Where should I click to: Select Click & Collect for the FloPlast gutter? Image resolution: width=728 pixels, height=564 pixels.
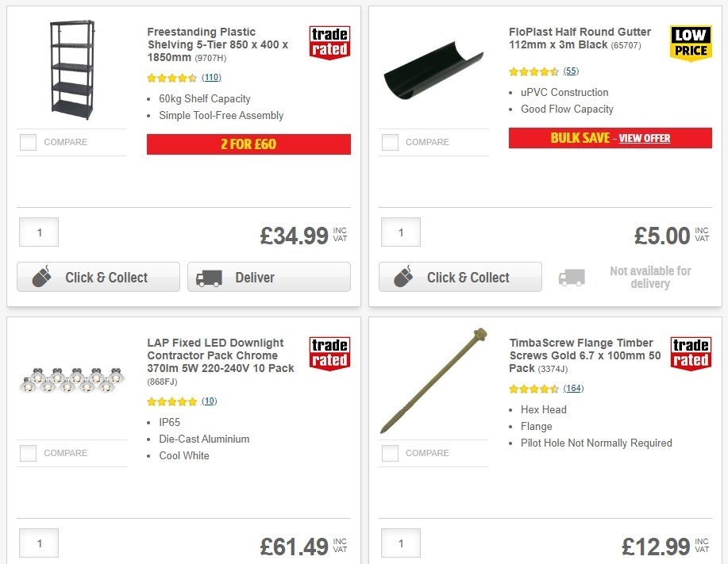[460, 277]
